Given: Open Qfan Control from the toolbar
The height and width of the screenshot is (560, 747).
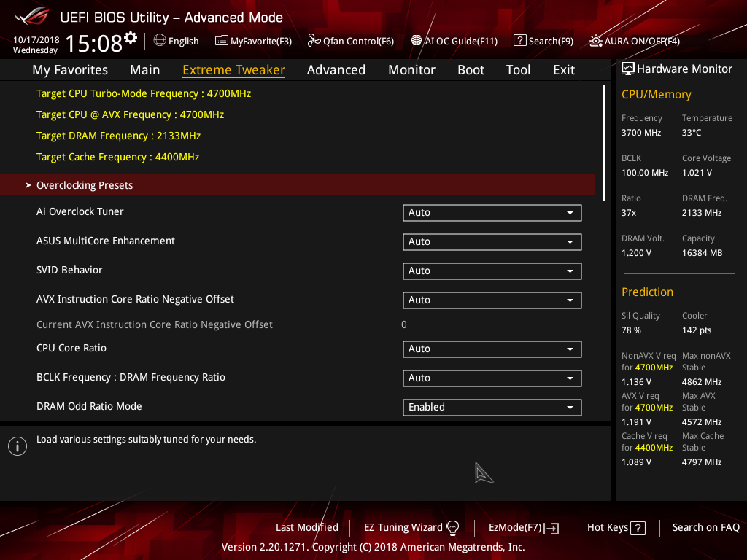Looking at the screenshot, I should point(350,41).
